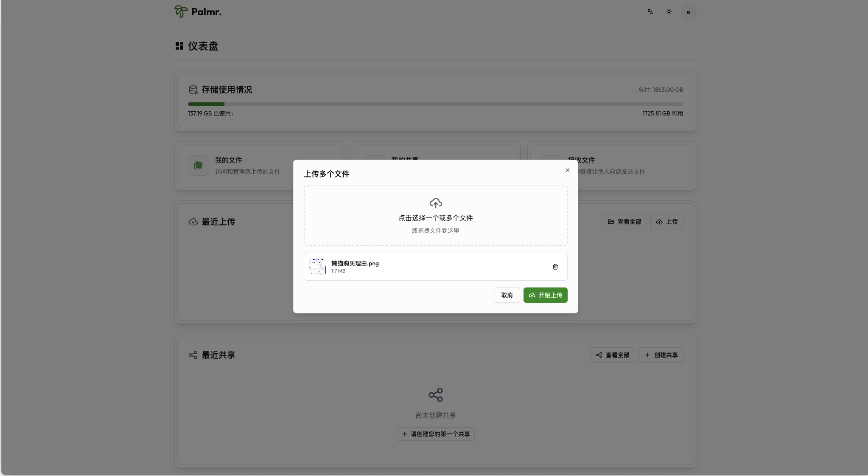Click the file name 懒猫购买理由.png
Image resolution: width=868 pixels, height=476 pixels.
pos(355,263)
